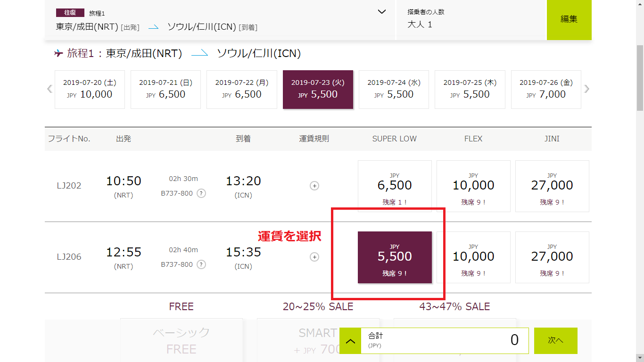Select FLEX fare 10,000 for LJ206

coord(473,257)
